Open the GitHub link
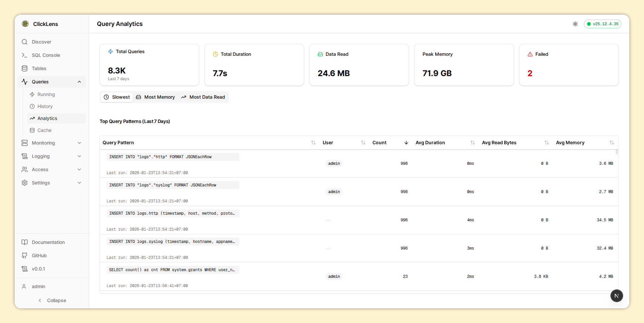This screenshot has height=323, width=644. (x=39, y=256)
